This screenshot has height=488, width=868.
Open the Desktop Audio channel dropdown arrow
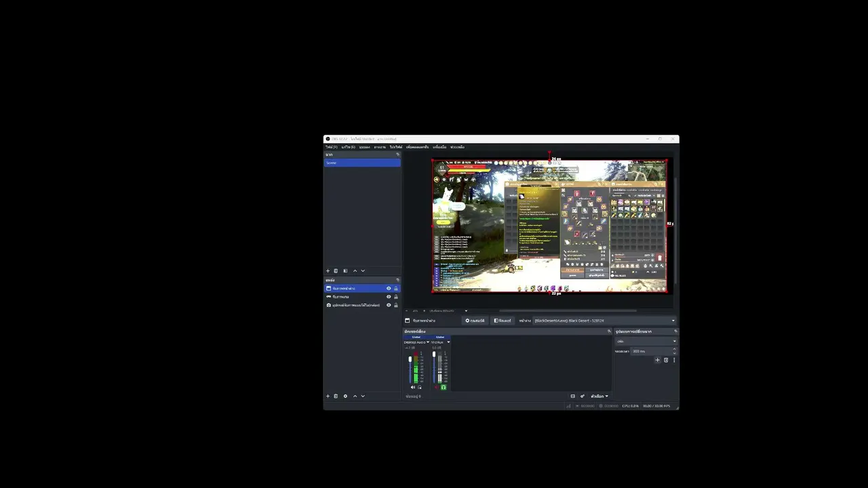(428, 342)
